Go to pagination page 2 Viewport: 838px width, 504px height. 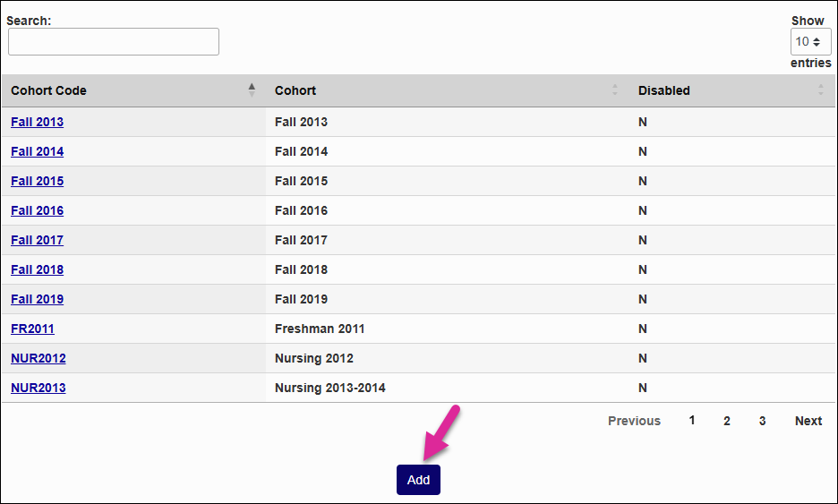coord(727,421)
